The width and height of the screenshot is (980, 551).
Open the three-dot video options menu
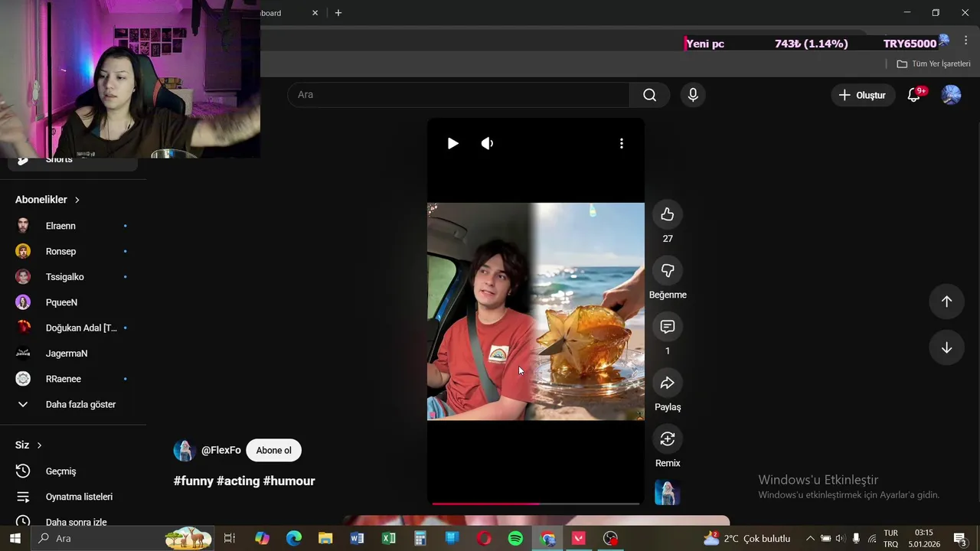pos(622,143)
